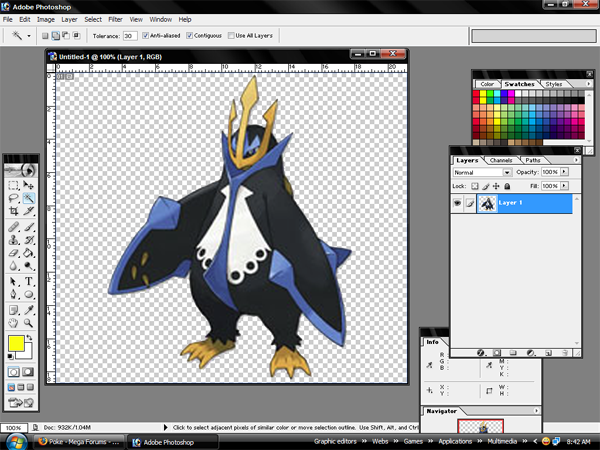This screenshot has width=600, height=450.
Task: Open the blending mode Normal dropdown
Action: (507, 173)
